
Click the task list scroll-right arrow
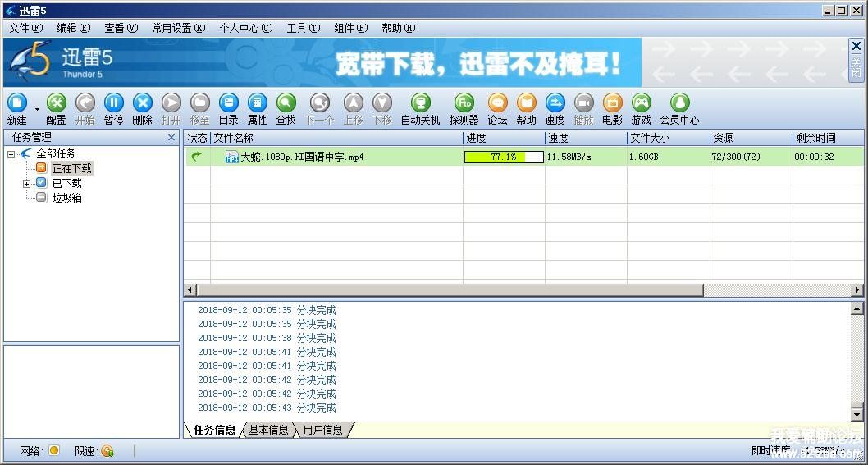click(x=857, y=289)
